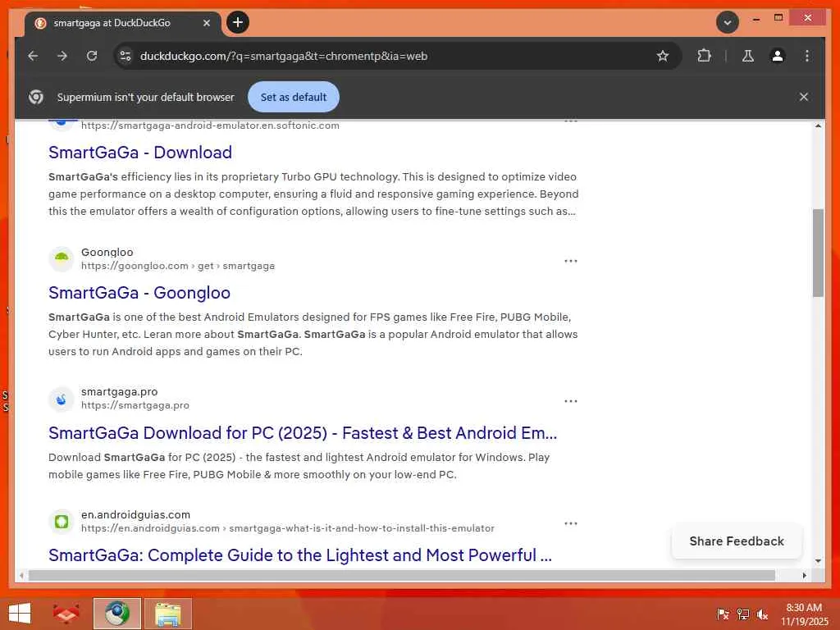Select the Supermium taskbar icon

pos(116,614)
